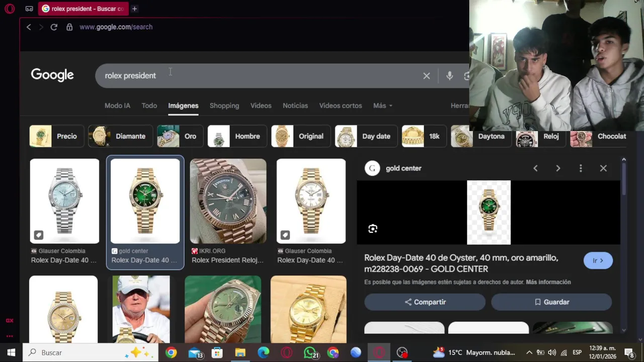Open WhatsApp from taskbar

pos(311,352)
